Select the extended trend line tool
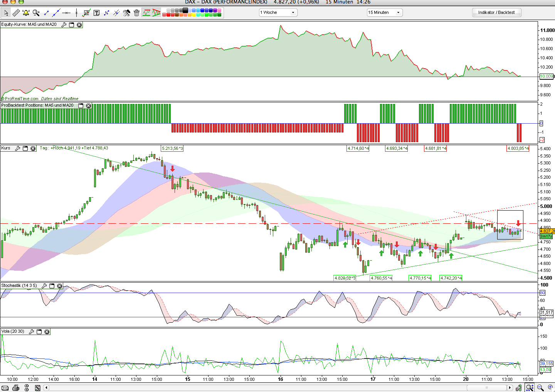 56,13
